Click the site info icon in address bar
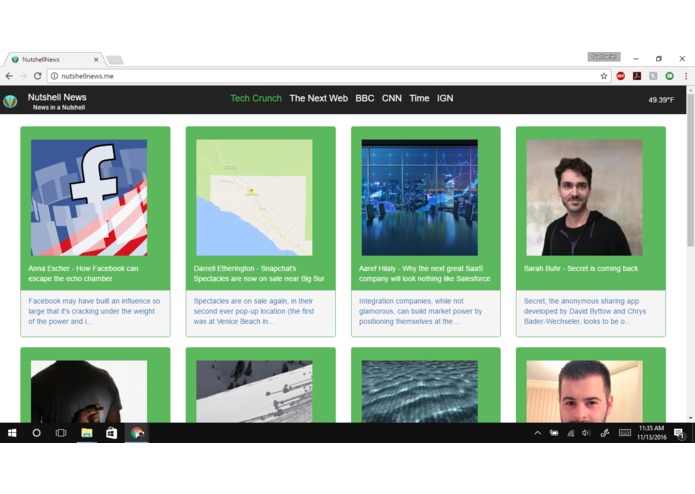This screenshot has width=695, height=494. [x=54, y=76]
